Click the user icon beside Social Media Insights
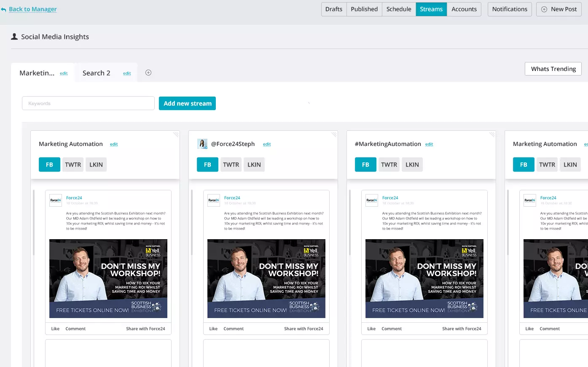 tap(14, 37)
